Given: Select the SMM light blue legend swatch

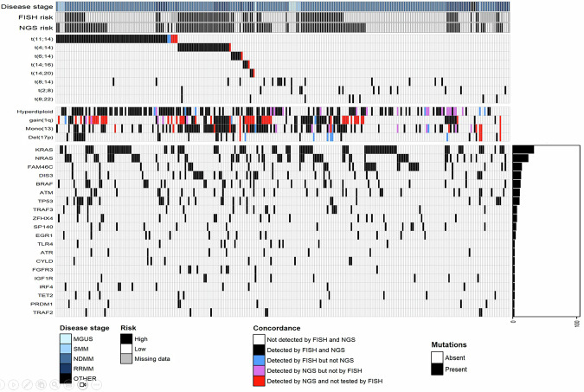Looking at the screenshot, I should click(x=66, y=349).
